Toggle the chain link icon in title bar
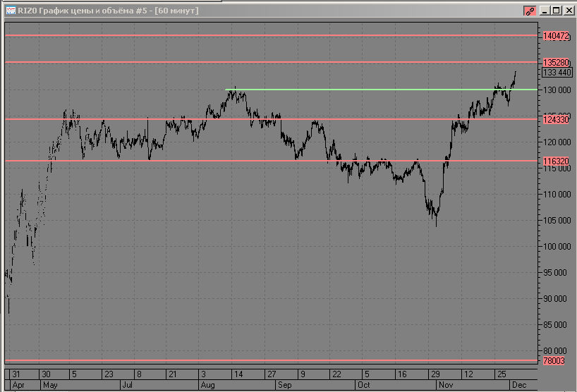Viewport: 577px width, 392px height. pos(530,11)
